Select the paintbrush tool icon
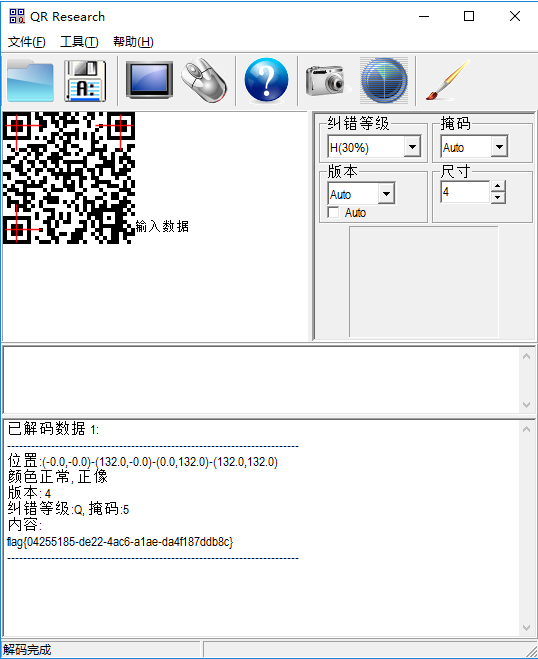Screen dimensions: 538x659 [448, 80]
